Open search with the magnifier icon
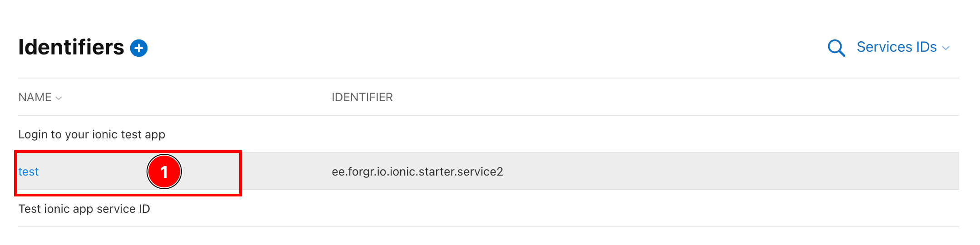The height and width of the screenshot is (245, 980). 836,48
